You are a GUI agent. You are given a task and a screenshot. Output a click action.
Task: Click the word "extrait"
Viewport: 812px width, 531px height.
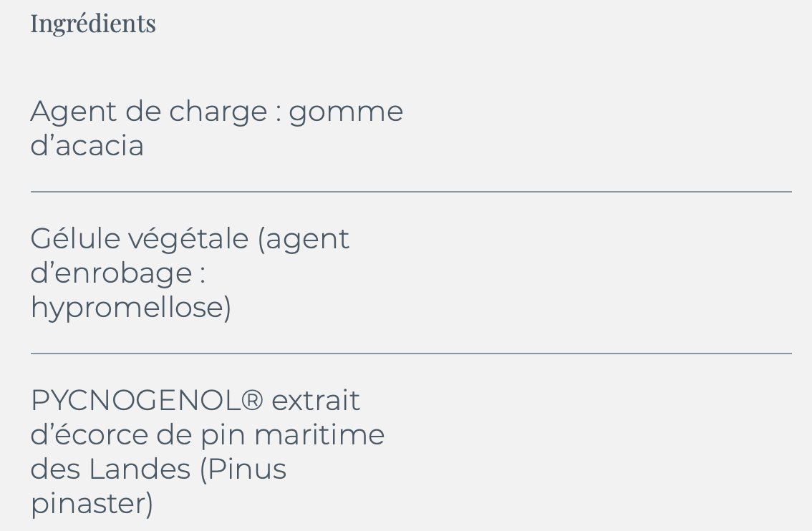coord(316,400)
